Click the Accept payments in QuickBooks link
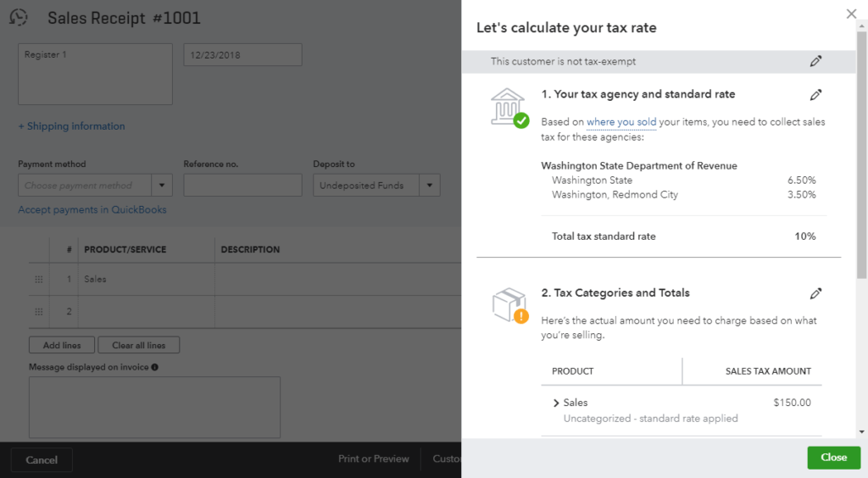 click(x=92, y=209)
